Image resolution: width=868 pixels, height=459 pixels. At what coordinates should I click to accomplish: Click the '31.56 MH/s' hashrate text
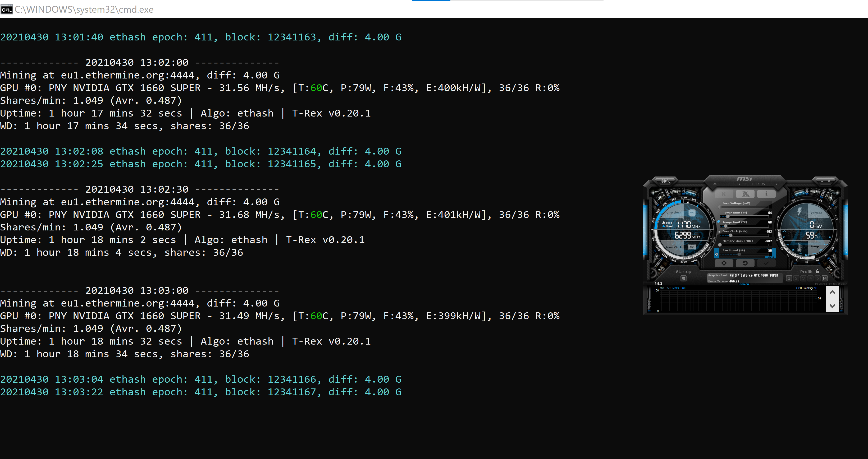pyautogui.click(x=250, y=88)
